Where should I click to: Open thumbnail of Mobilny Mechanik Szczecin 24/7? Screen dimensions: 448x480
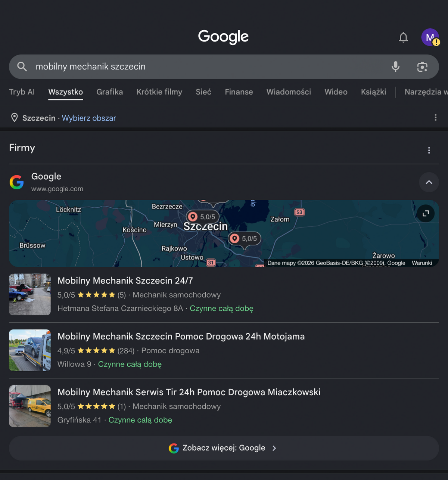point(30,294)
